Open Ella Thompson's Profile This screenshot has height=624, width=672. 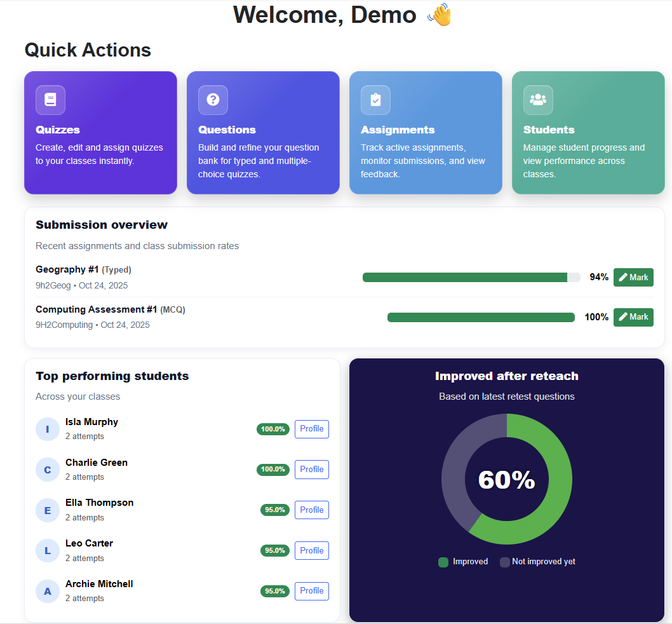point(311,510)
